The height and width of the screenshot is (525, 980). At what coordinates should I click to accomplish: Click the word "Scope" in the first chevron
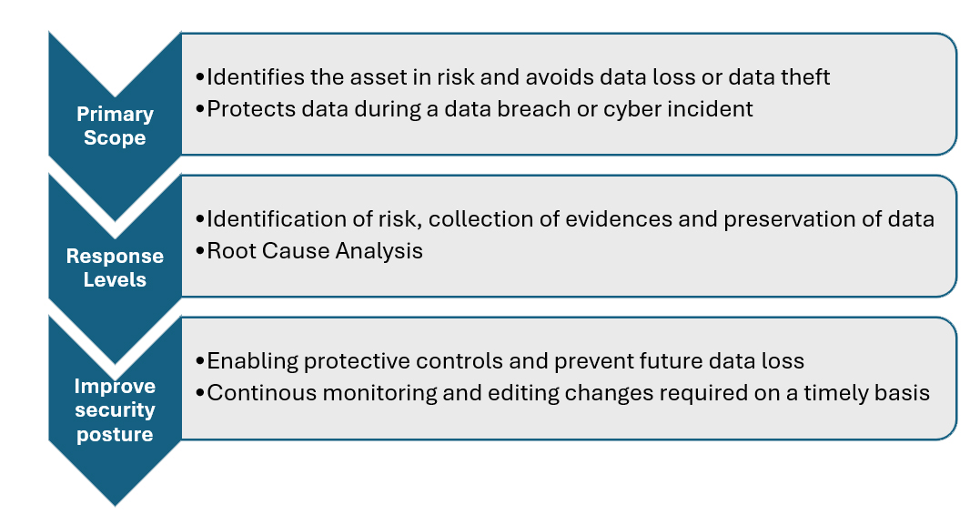pyautogui.click(x=115, y=138)
